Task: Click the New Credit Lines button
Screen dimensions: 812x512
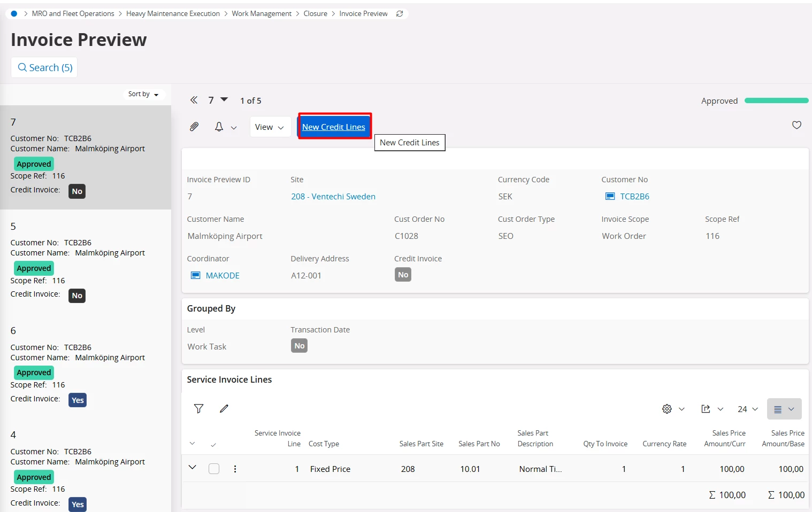Action: (334, 127)
